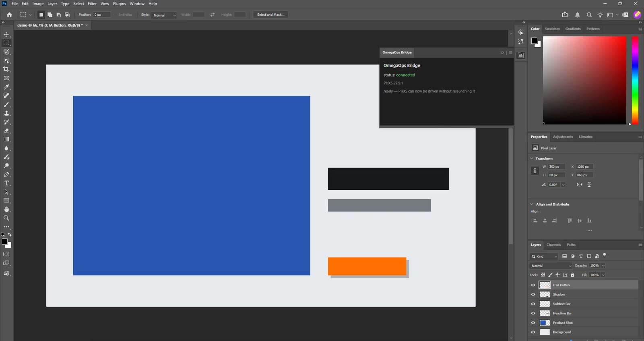Open the Filter menu
The height and width of the screenshot is (341, 644).
pos(92,4)
